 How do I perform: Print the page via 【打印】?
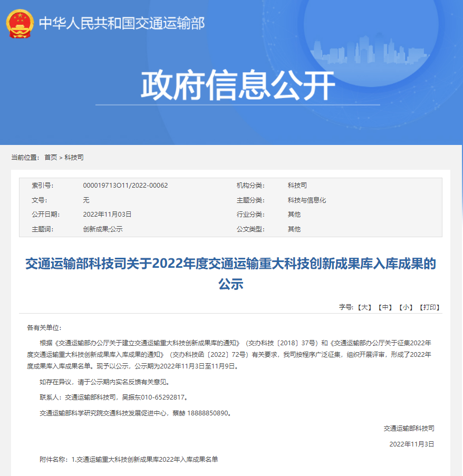click(429, 307)
